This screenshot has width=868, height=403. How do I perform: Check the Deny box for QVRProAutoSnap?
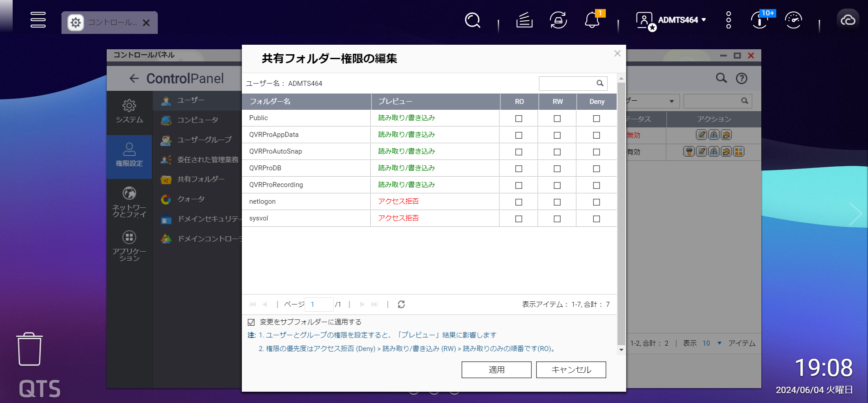coord(596,152)
